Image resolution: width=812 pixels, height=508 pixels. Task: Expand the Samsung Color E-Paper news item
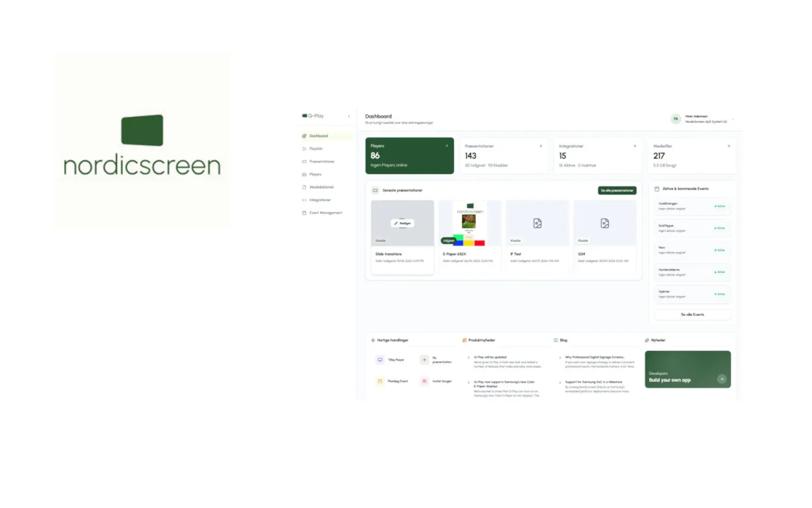[x=469, y=382]
